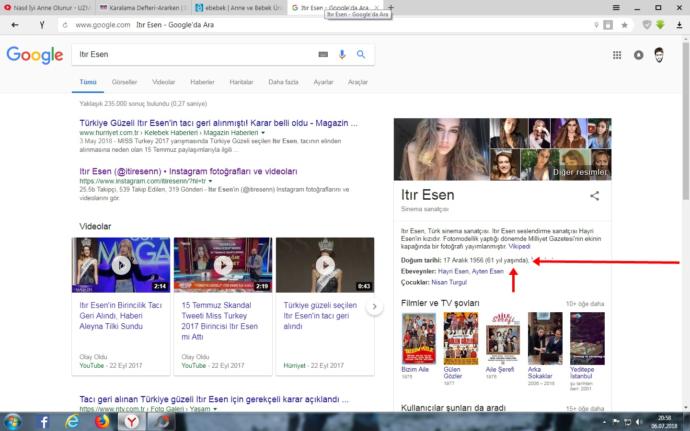This screenshot has width=690, height=431.
Task: Bookmark page with the star icon
Action: point(624,25)
